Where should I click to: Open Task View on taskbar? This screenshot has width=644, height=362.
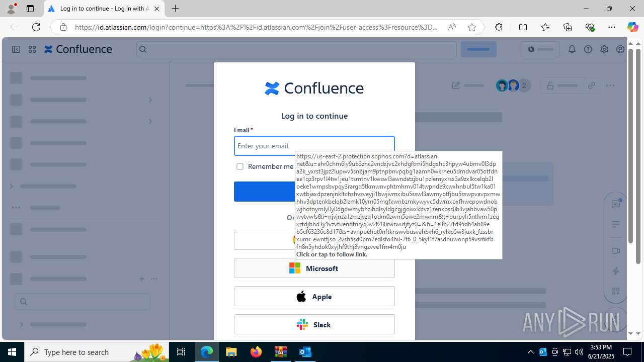(182, 352)
